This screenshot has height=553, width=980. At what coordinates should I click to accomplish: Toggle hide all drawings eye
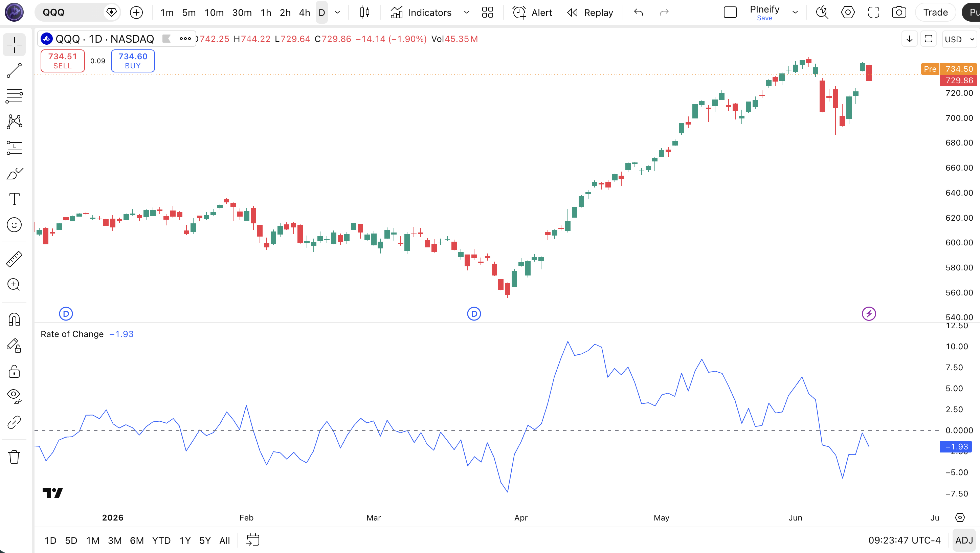click(x=14, y=397)
